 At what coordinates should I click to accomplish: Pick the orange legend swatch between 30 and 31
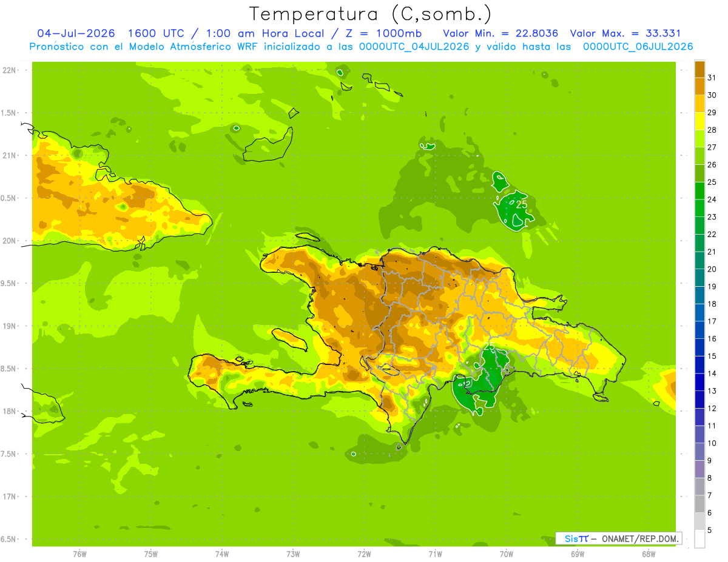click(699, 85)
